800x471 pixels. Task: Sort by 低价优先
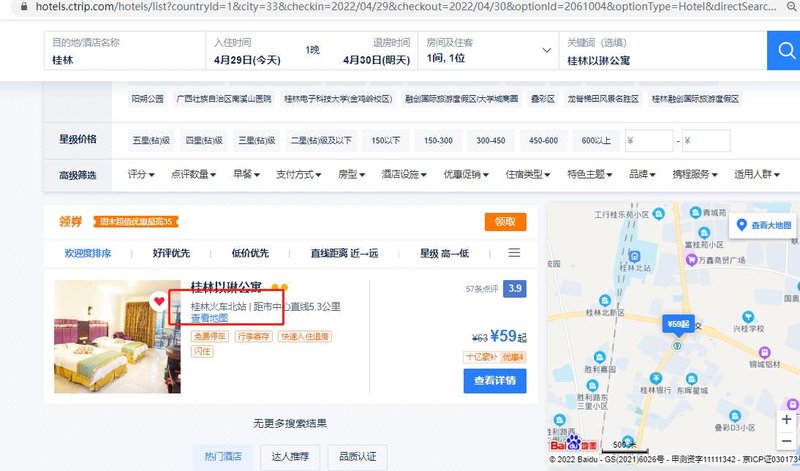coord(250,253)
